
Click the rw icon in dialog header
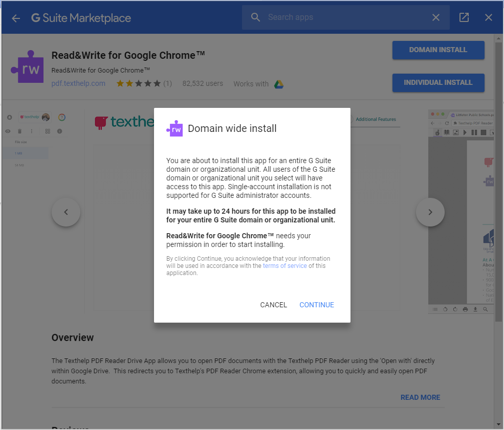[x=175, y=128]
